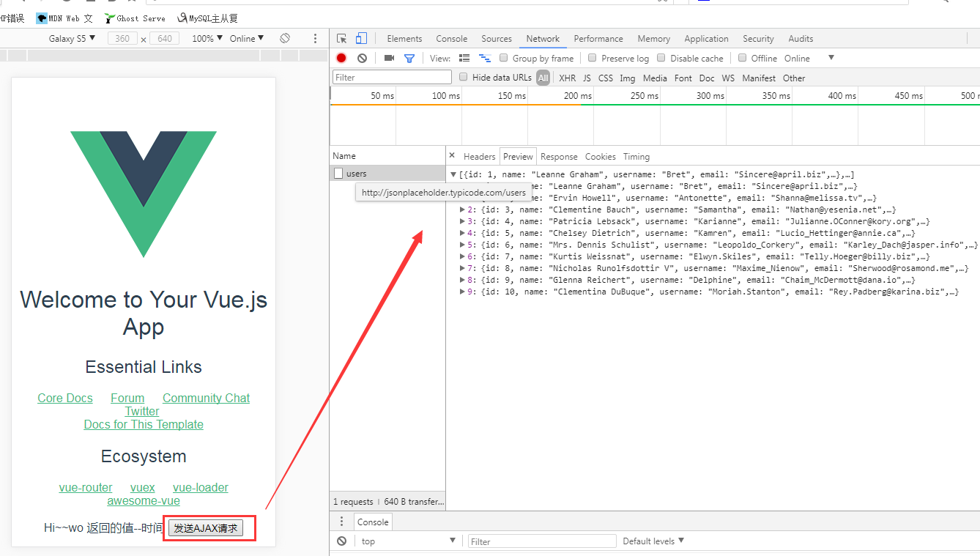Click the device width 360 field
Viewport: 980px width, 556px height.
[122, 38]
